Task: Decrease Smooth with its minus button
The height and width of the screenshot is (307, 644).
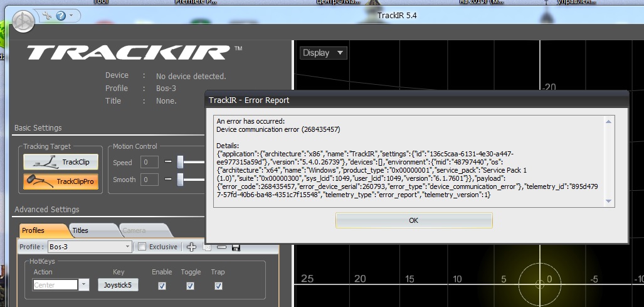Action: [x=167, y=179]
